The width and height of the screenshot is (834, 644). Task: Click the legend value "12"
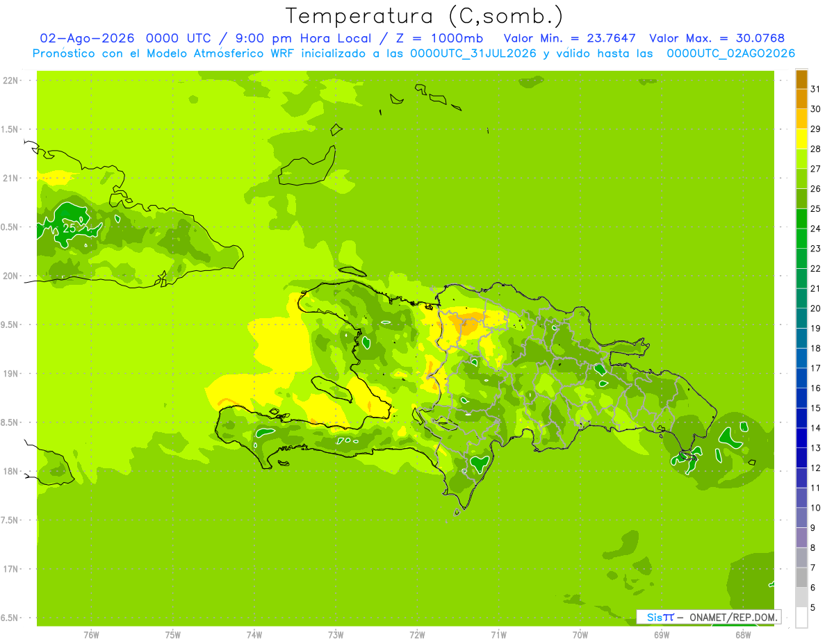tap(816, 468)
